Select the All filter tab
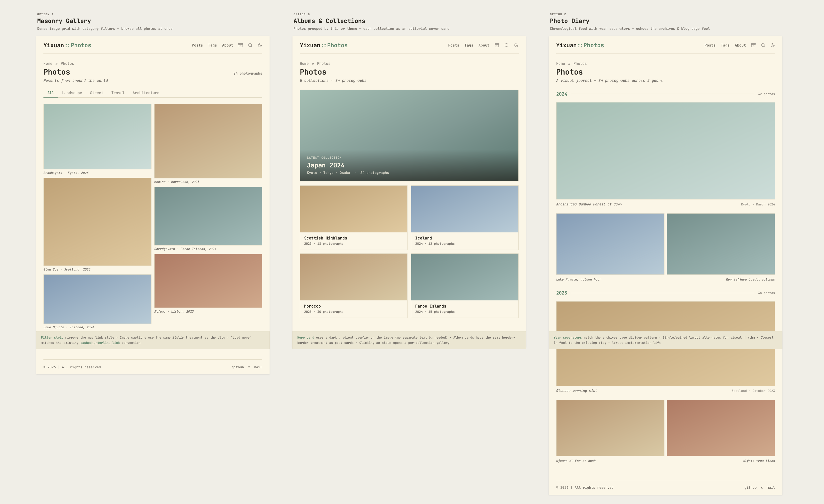824x504 pixels. [51, 93]
